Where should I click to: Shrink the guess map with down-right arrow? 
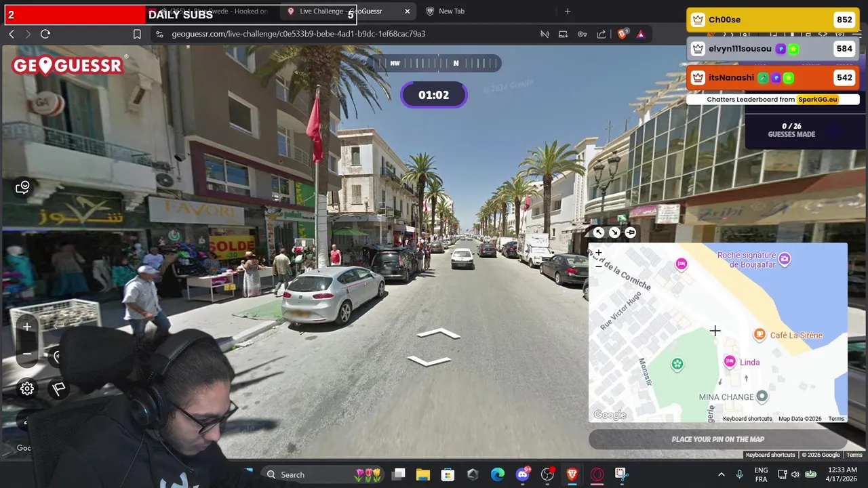coord(614,232)
